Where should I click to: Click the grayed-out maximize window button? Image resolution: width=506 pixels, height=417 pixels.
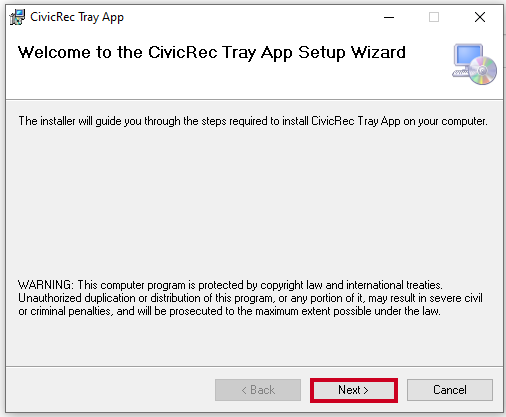pos(434,17)
